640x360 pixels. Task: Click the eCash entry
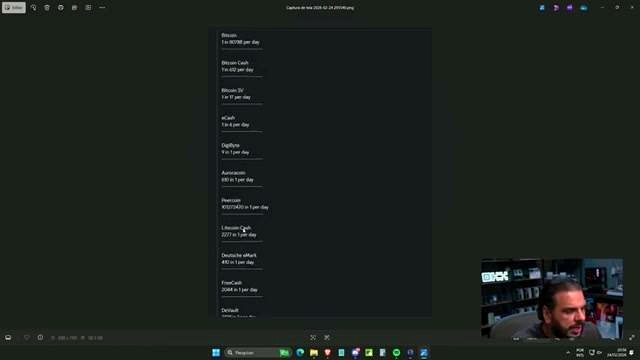coord(235,121)
